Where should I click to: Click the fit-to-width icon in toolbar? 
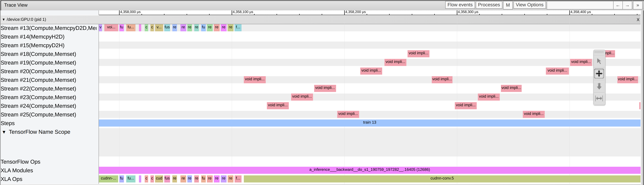pyautogui.click(x=600, y=99)
